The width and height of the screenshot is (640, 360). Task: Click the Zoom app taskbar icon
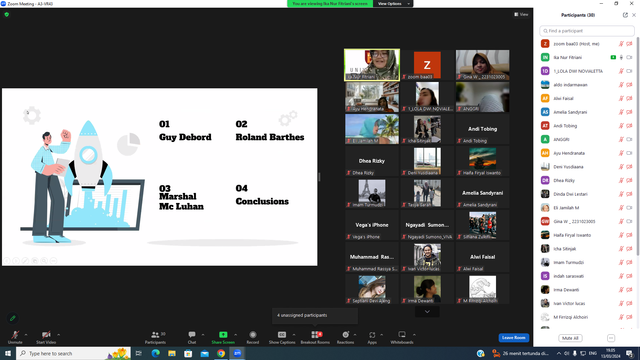(x=237, y=353)
